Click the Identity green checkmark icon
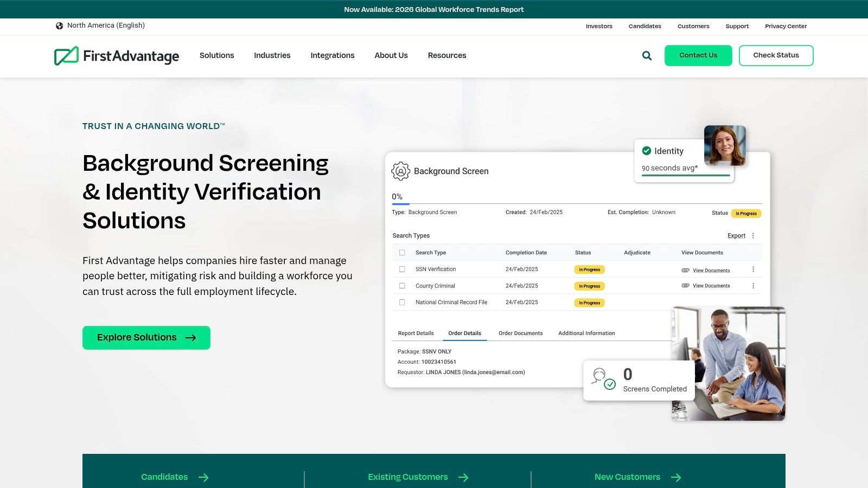This screenshot has width=868, height=488. [647, 151]
